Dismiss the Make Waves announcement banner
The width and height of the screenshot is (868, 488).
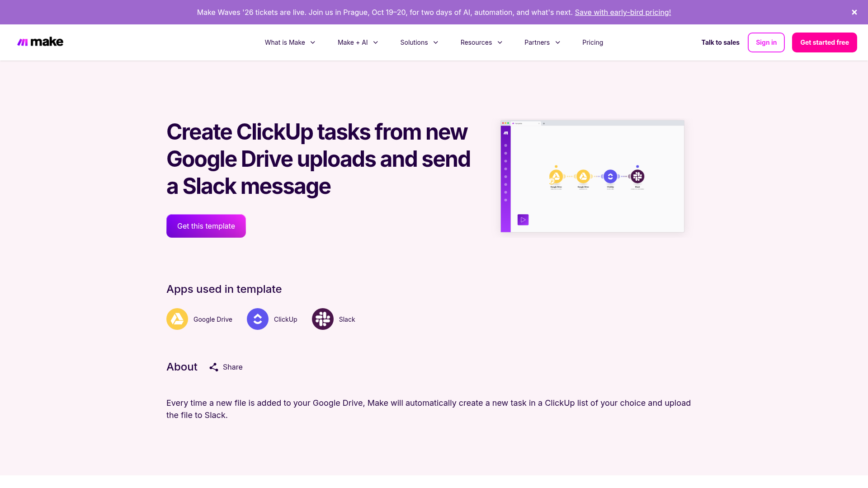(854, 12)
